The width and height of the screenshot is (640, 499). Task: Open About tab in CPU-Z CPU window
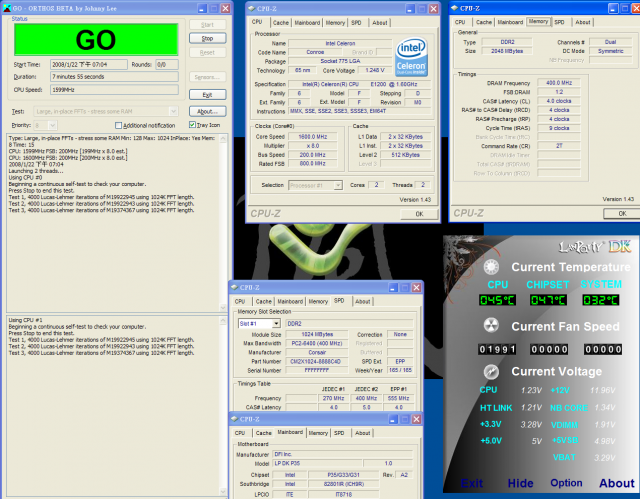click(x=380, y=23)
